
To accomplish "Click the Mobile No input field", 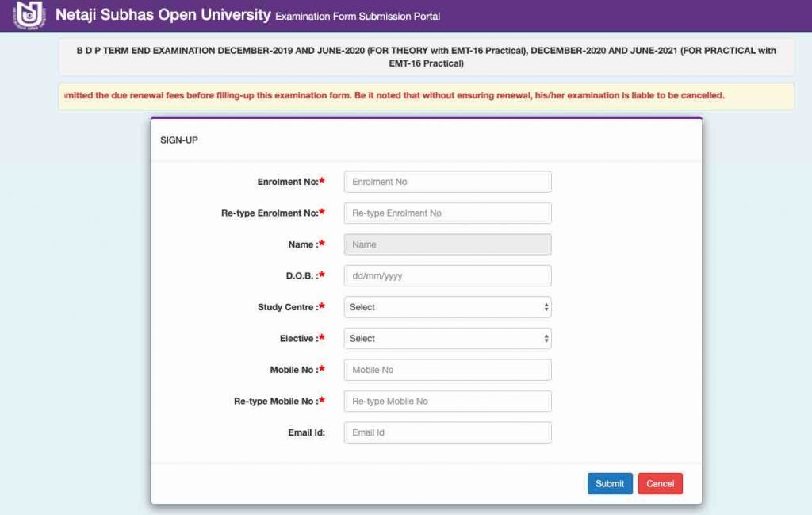I will coord(447,370).
